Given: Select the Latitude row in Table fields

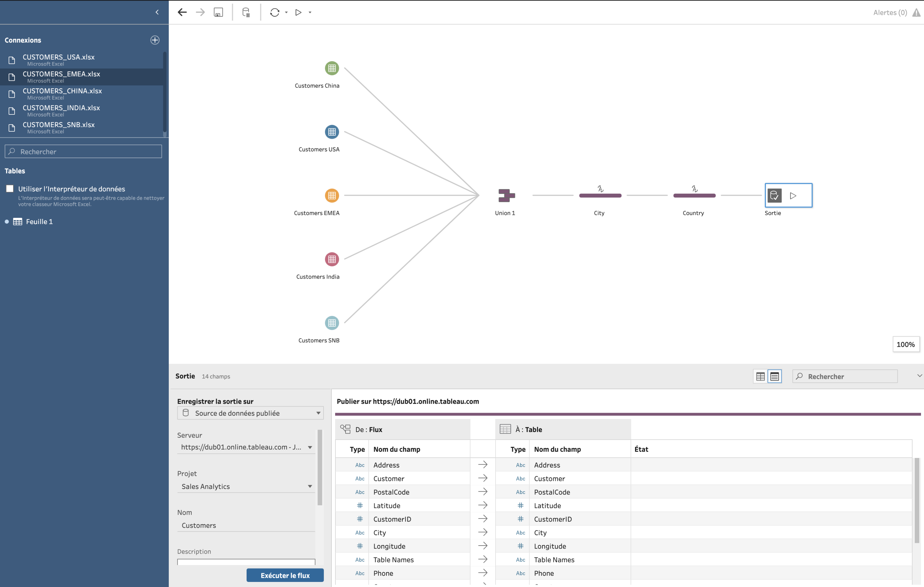Looking at the screenshot, I should click(563, 505).
